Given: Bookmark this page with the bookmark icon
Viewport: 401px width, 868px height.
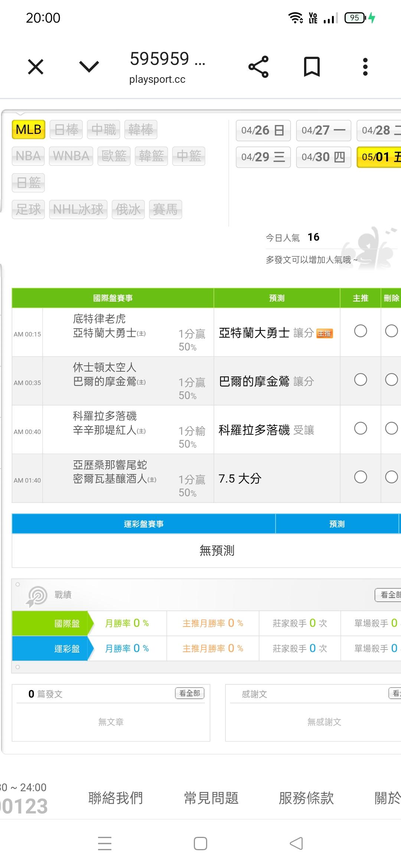Looking at the screenshot, I should [x=312, y=67].
